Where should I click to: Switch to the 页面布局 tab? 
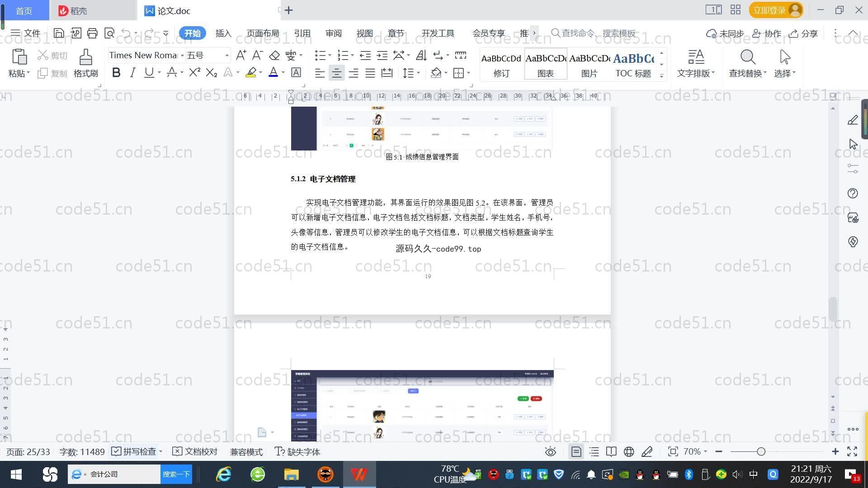pyautogui.click(x=263, y=33)
